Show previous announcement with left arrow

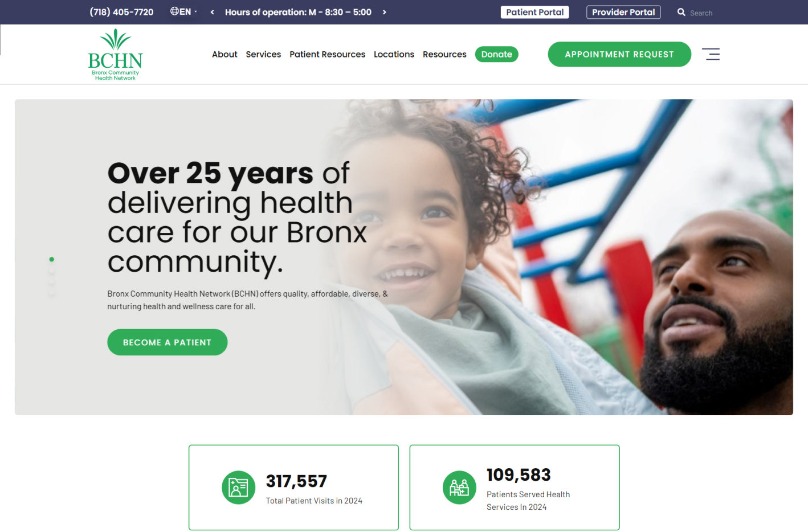[212, 12]
